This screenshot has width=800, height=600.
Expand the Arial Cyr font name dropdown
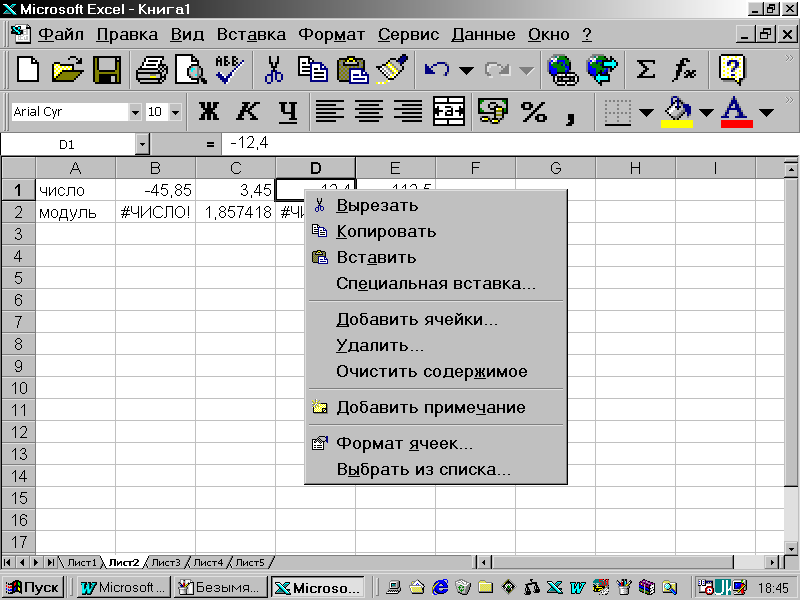click(135, 112)
